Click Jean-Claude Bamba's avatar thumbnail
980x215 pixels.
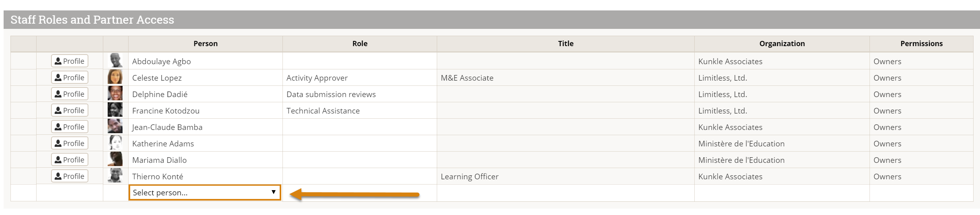[x=115, y=126]
